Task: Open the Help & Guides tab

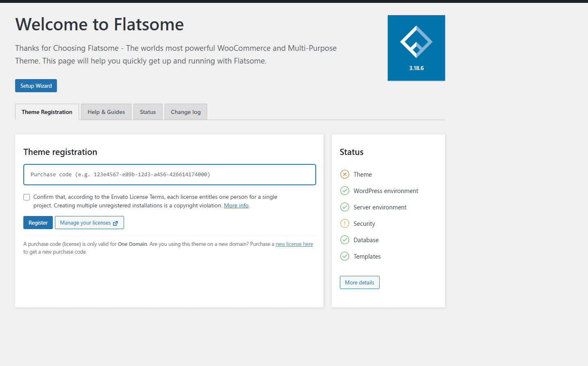Action: point(106,112)
